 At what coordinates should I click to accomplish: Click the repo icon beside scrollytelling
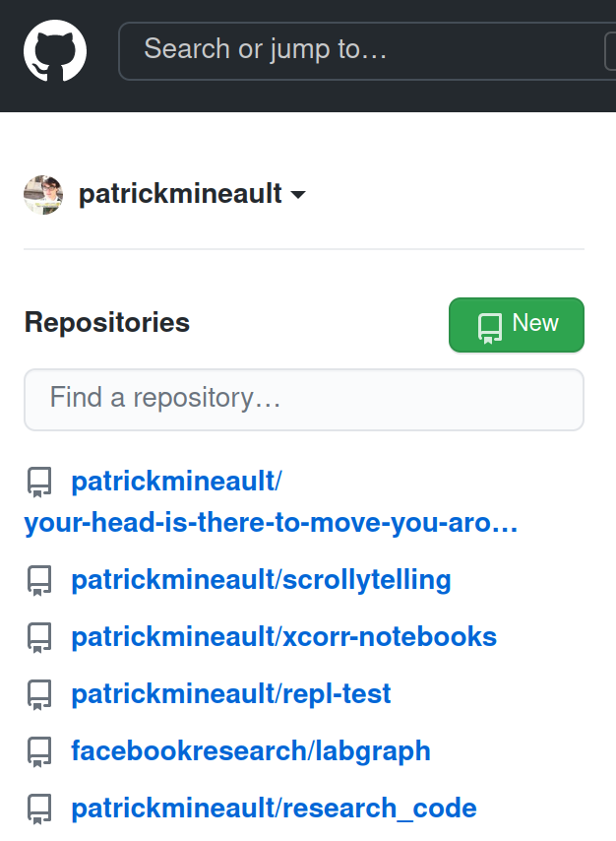coord(39,581)
